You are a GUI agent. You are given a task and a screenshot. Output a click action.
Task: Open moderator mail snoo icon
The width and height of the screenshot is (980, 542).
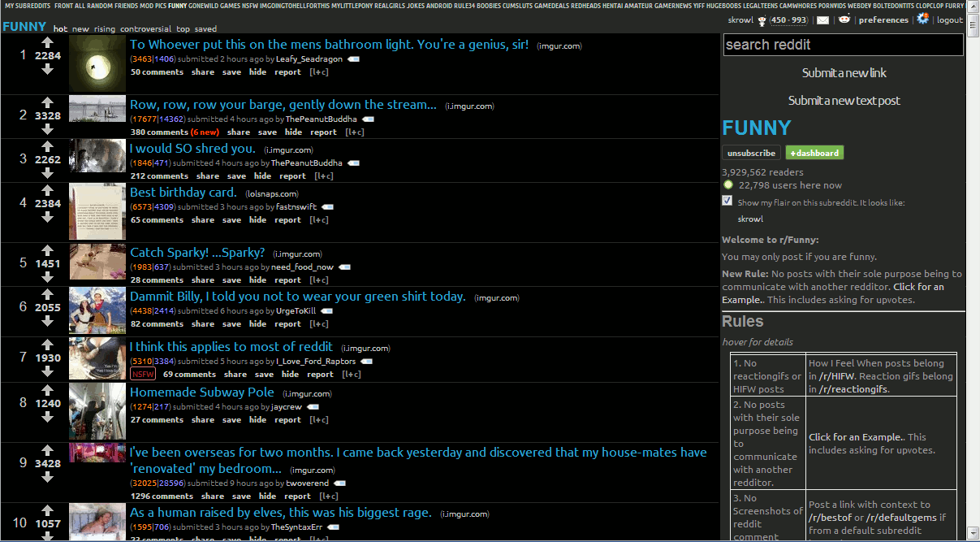[844, 20]
